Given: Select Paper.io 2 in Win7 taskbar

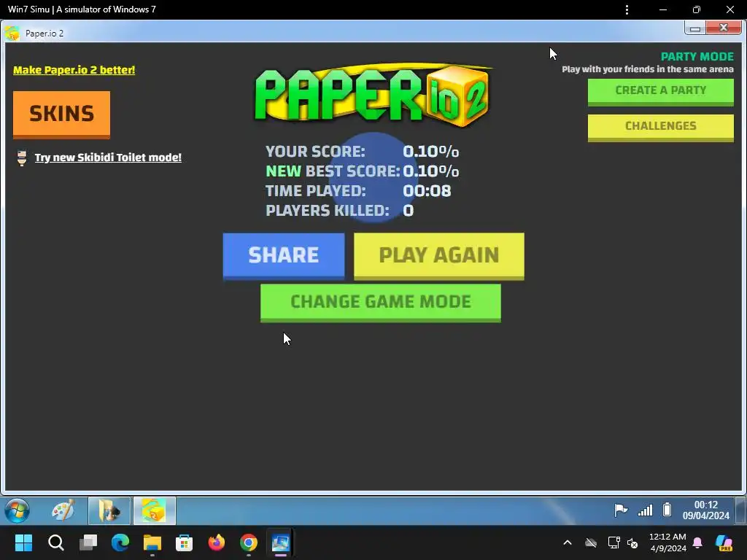Looking at the screenshot, I should (x=155, y=510).
